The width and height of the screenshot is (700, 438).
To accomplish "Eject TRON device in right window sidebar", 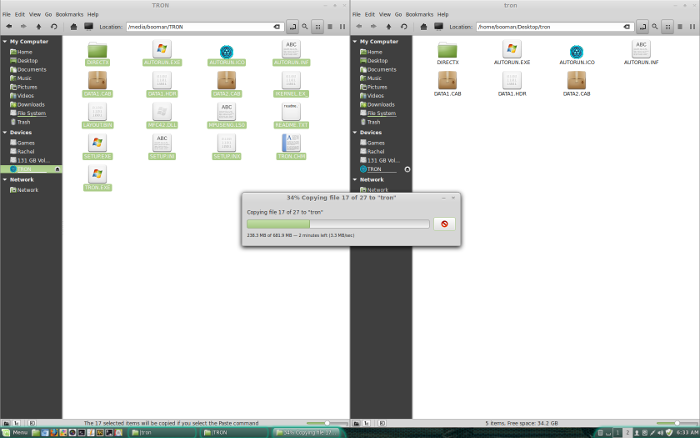I will coord(407,169).
